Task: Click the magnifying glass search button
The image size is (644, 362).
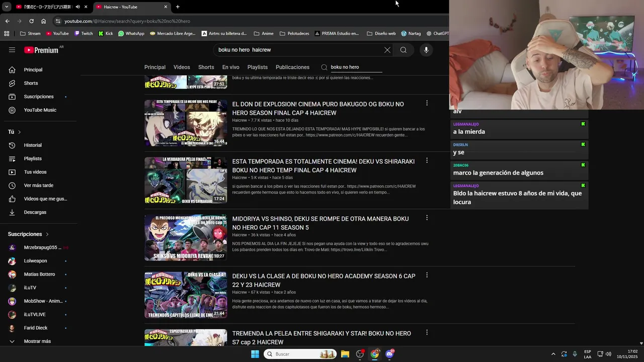Action: coord(404,50)
